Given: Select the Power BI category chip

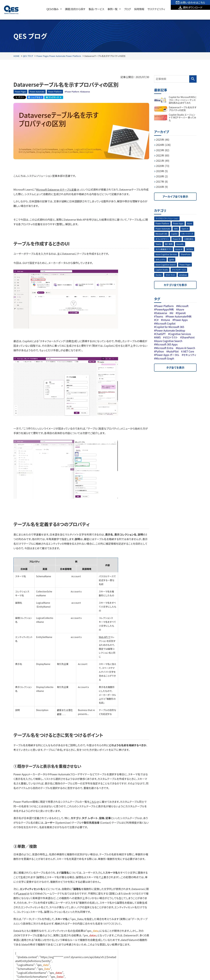Looking at the screenshot, I should [176, 239].
